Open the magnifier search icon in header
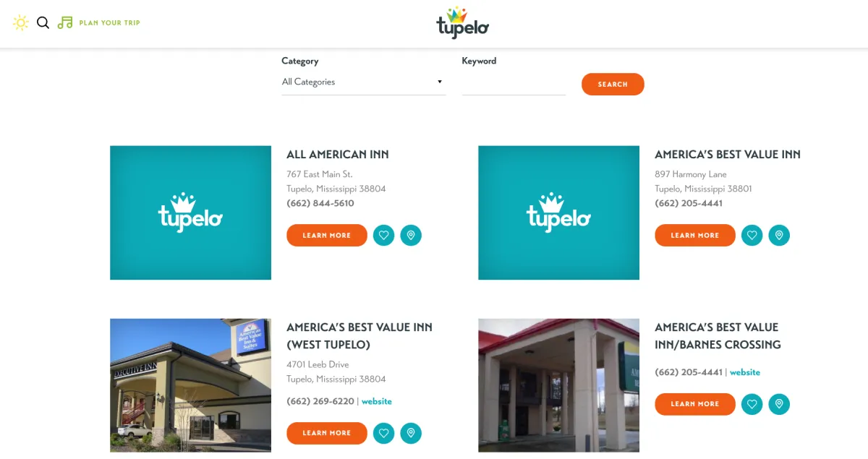Viewport: 868px width, 459px height. point(43,22)
